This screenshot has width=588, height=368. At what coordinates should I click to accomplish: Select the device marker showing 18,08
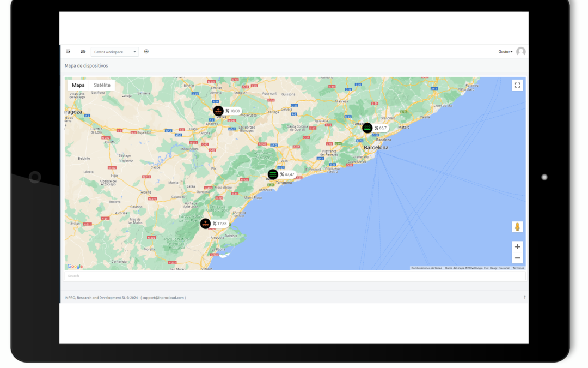tap(218, 111)
